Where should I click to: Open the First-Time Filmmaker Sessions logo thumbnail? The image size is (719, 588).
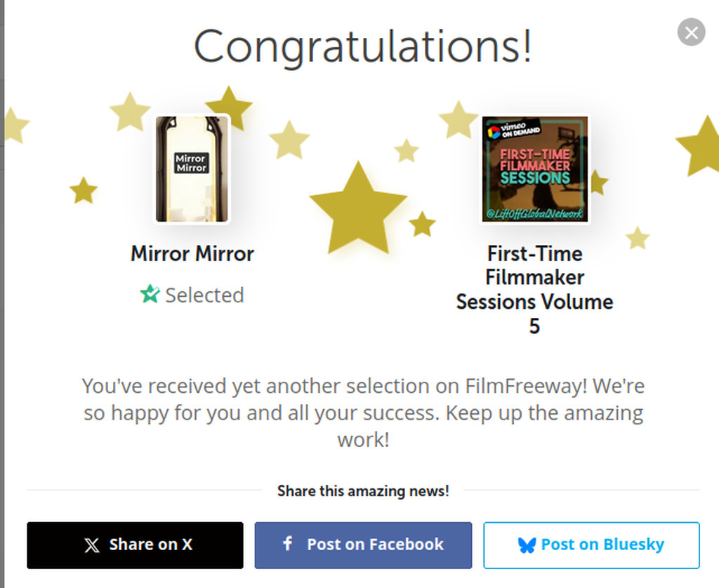click(535, 169)
